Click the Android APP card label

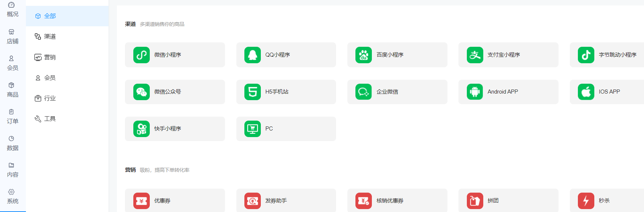tap(503, 92)
